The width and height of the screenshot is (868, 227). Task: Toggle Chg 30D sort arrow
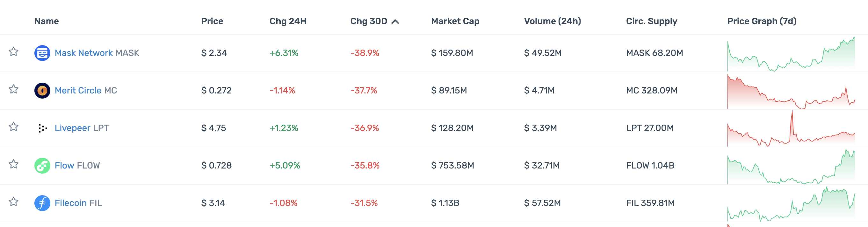[395, 22]
